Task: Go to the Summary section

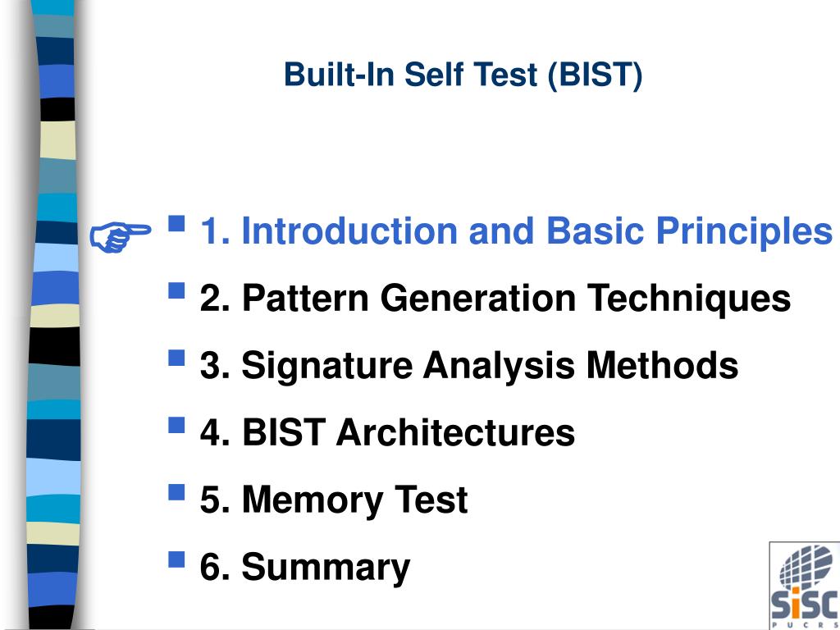Action: [304, 568]
